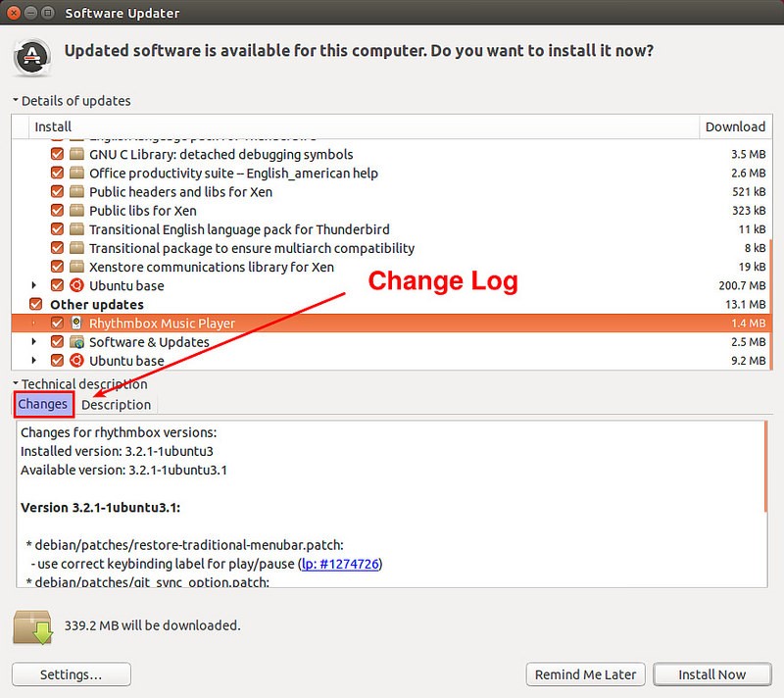Expand Ubuntu base 9.2 MB tree row

point(33,361)
